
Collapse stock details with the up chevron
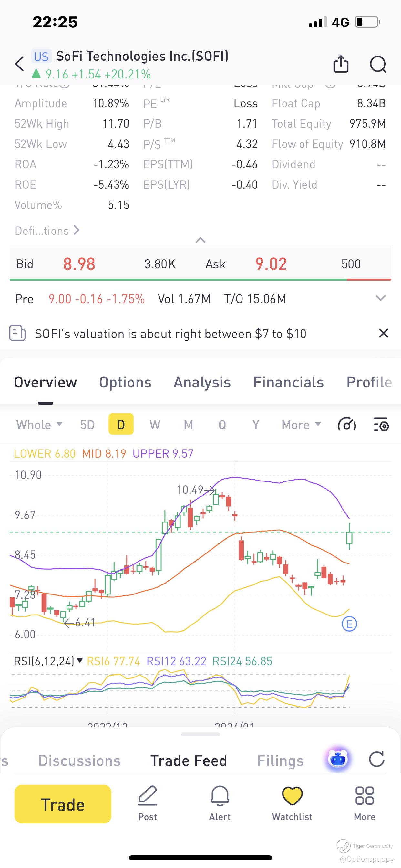[200, 240]
